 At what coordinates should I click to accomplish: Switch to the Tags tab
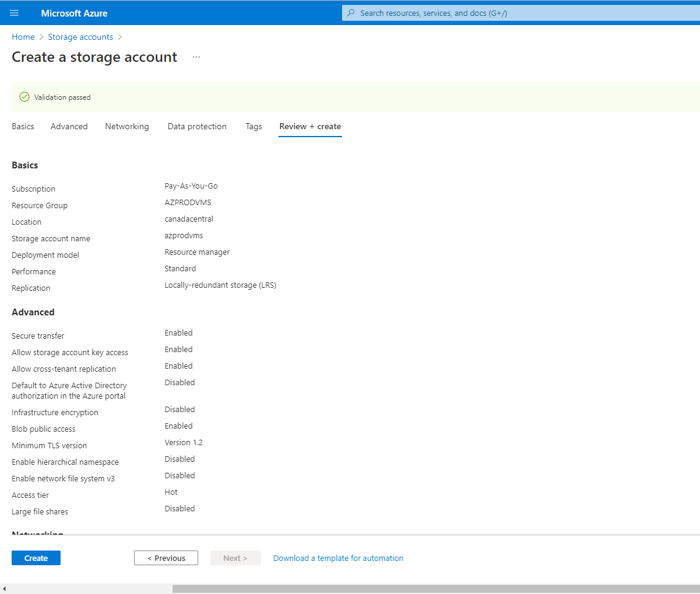pyautogui.click(x=253, y=126)
